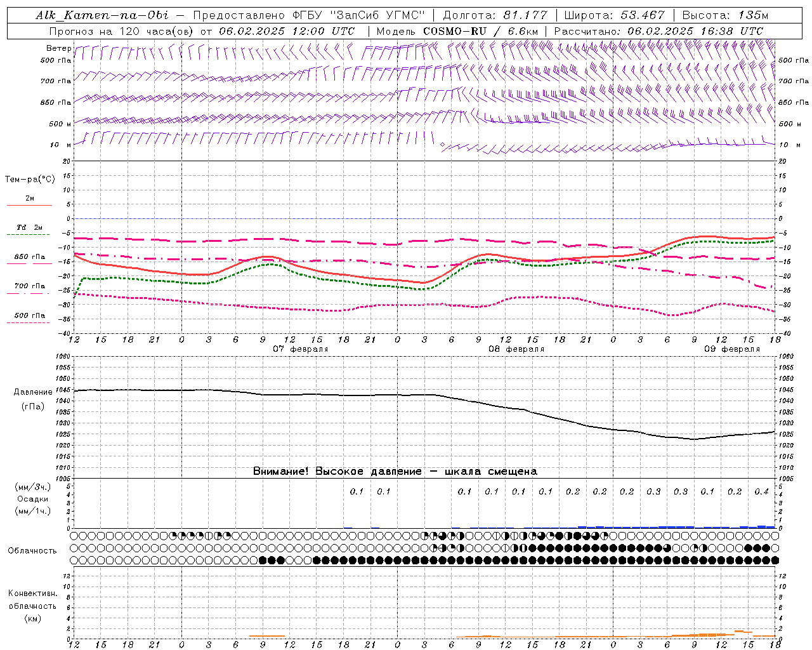
Task: Select the (мм/1ч.) precipitation unit label
Action: [32, 511]
